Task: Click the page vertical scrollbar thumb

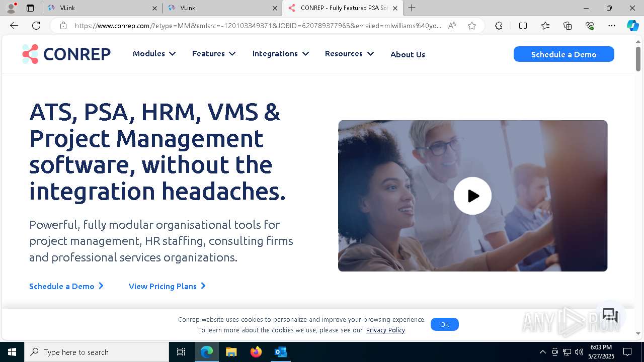Action: coord(638,59)
